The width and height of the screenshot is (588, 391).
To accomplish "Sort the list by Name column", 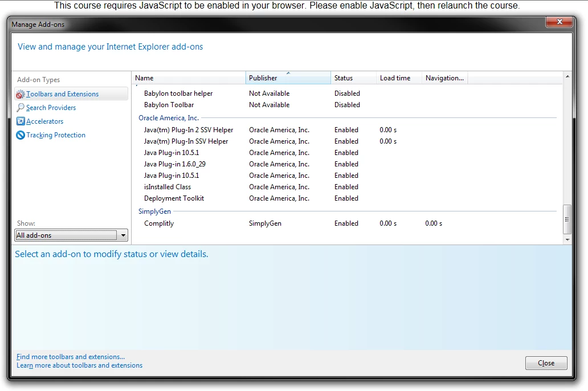I will (x=189, y=78).
